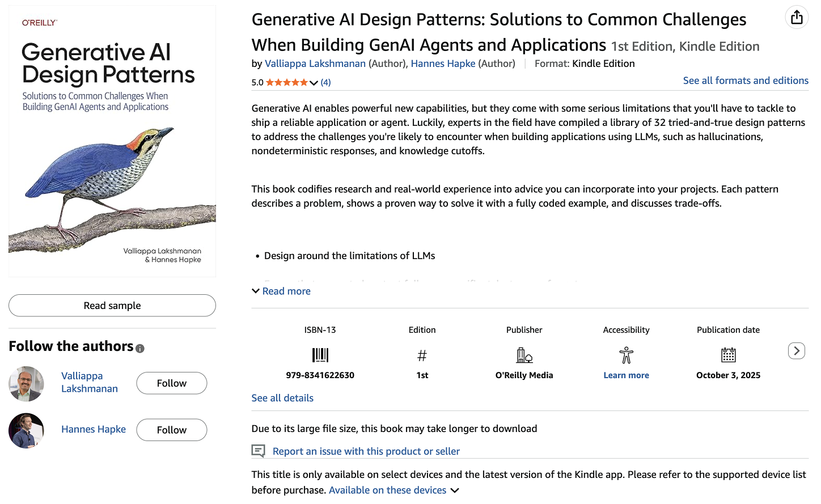The height and width of the screenshot is (504, 821).
Task: Click the share icon at top right
Action: pyautogui.click(x=797, y=18)
